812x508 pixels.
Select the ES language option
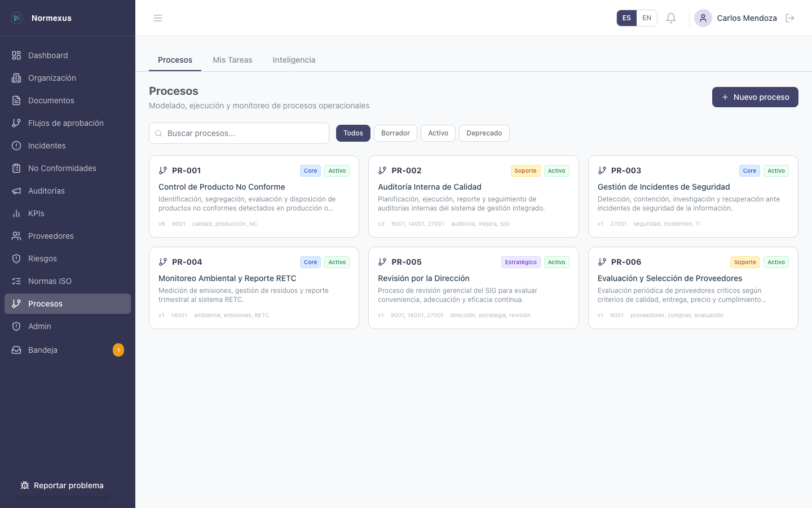[626, 18]
